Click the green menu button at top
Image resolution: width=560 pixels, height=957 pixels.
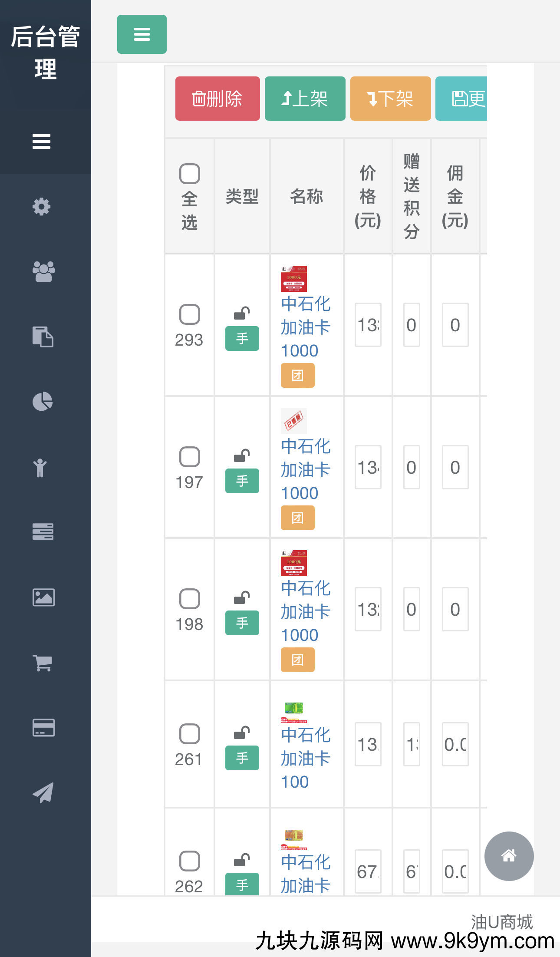point(142,35)
